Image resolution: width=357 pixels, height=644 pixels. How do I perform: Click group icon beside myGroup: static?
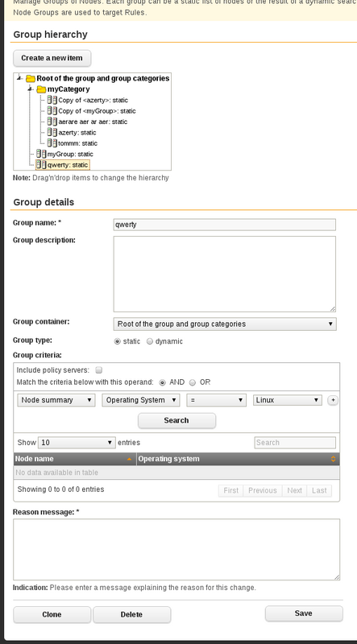point(42,154)
